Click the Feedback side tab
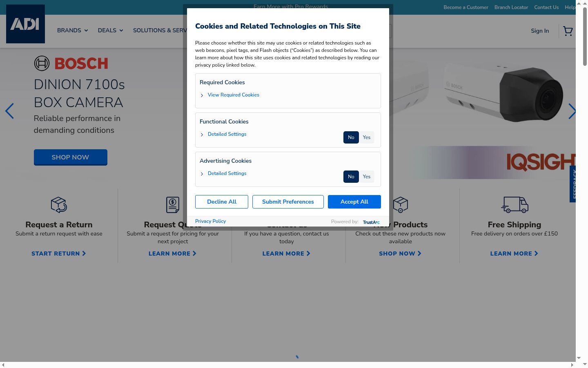588x368 pixels. pyautogui.click(x=573, y=184)
